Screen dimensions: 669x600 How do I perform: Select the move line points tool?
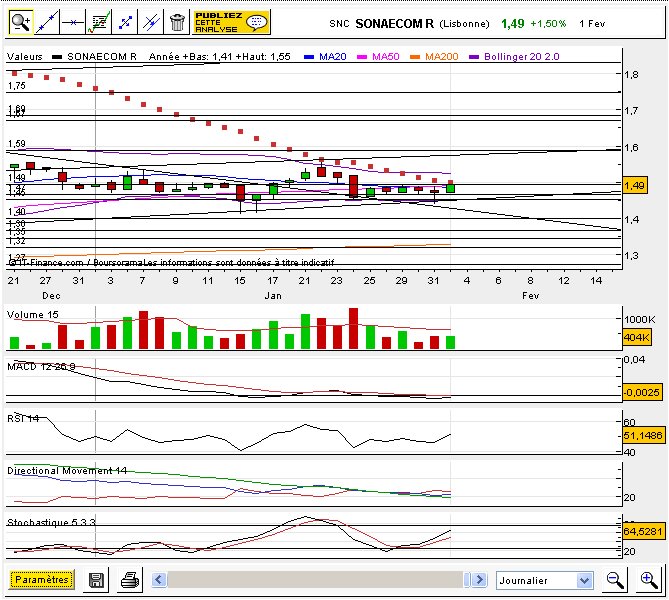(x=125, y=22)
